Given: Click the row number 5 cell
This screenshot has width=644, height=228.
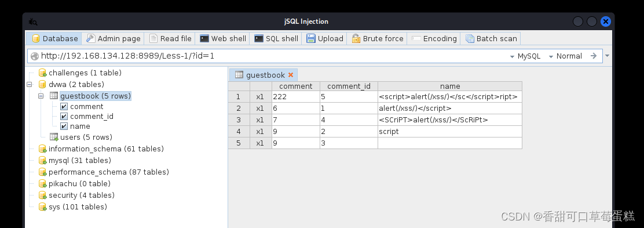Looking at the screenshot, I should pos(239,143).
